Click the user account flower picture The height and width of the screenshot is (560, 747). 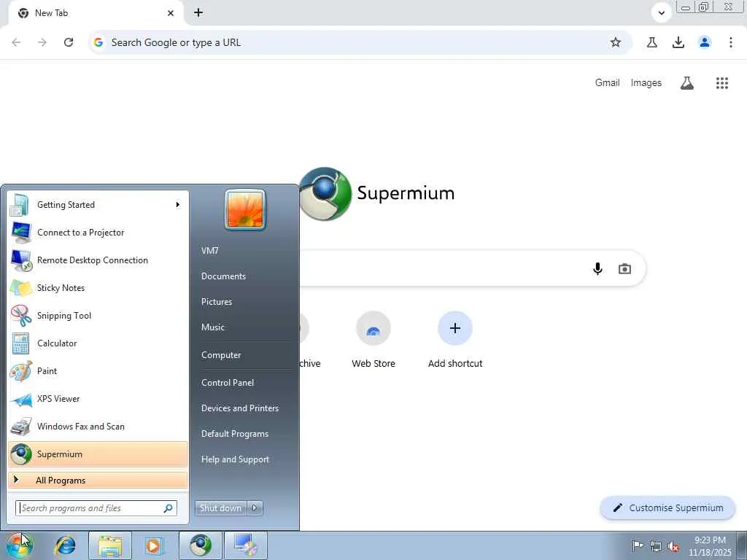(245, 209)
